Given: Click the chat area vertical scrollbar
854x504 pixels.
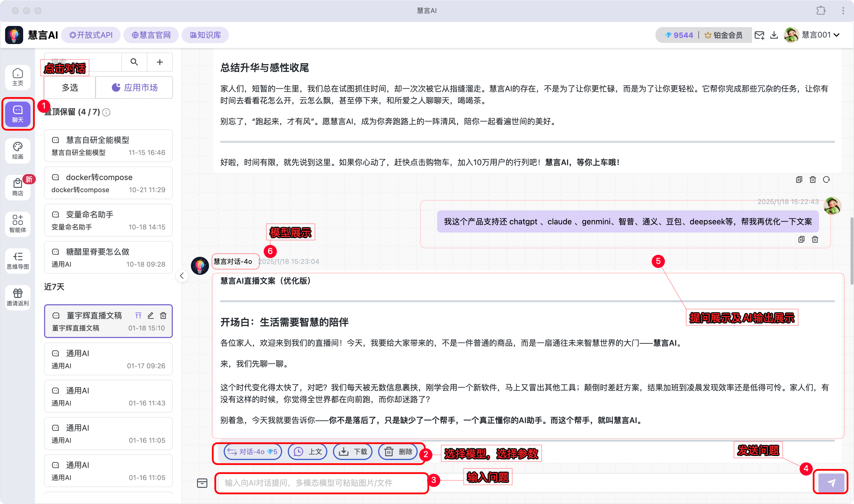Looking at the screenshot, I should coord(851,251).
